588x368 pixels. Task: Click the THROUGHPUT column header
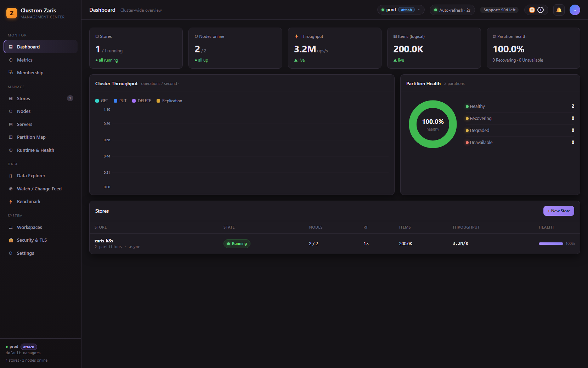click(466, 227)
